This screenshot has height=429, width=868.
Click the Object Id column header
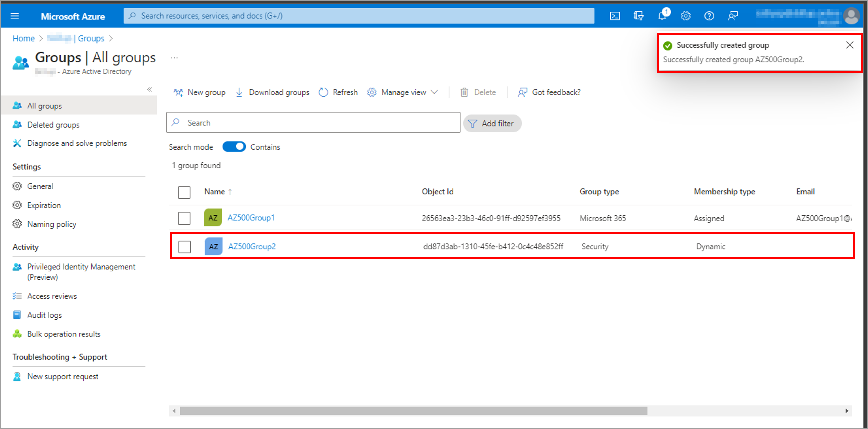click(x=437, y=192)
